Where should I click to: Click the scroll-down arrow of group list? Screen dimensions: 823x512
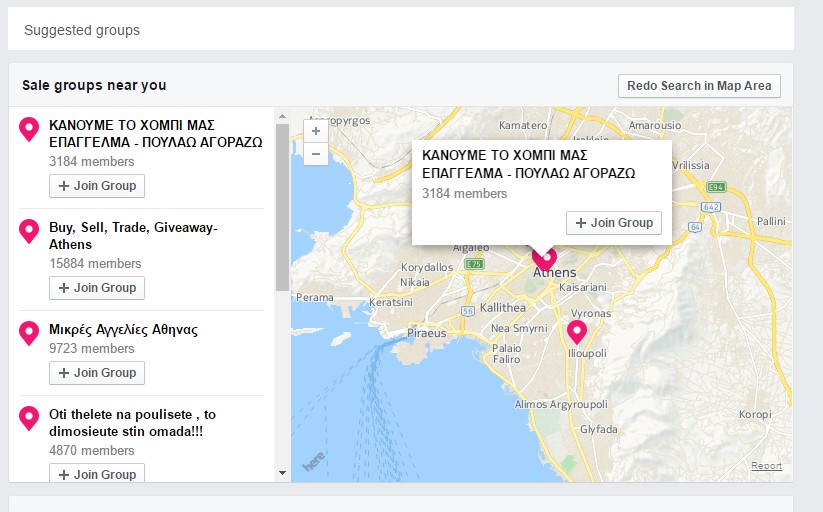(x=282, y=472)
